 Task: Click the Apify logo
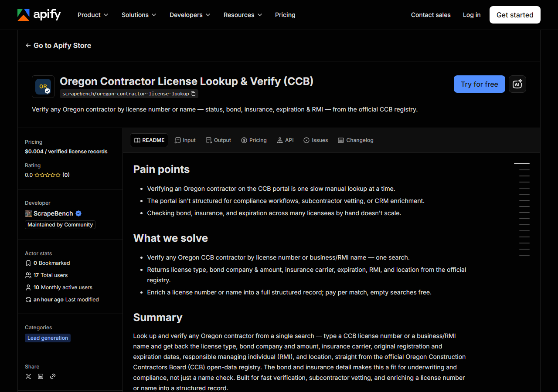click(x=39, y=15)
